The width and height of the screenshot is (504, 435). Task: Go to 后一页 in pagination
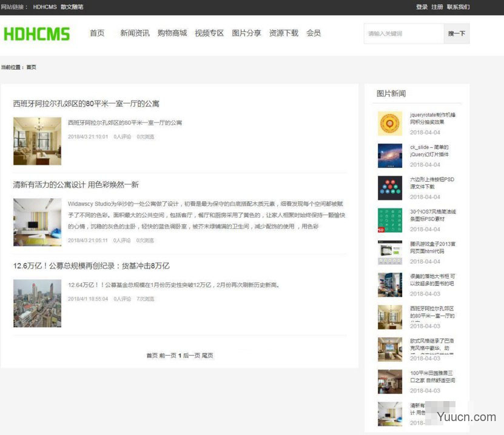coord(192,356)
